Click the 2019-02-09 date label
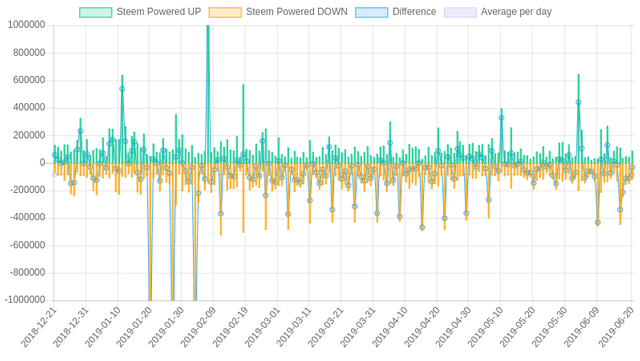 click(198, 328)
